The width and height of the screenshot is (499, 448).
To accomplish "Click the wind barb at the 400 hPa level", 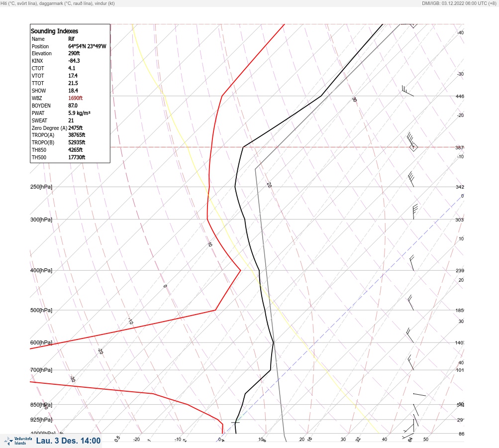I will click(x=412, y=263).
